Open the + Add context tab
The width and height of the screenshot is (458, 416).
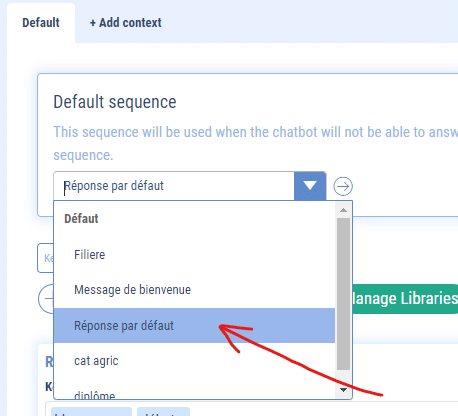pos(126,23)
